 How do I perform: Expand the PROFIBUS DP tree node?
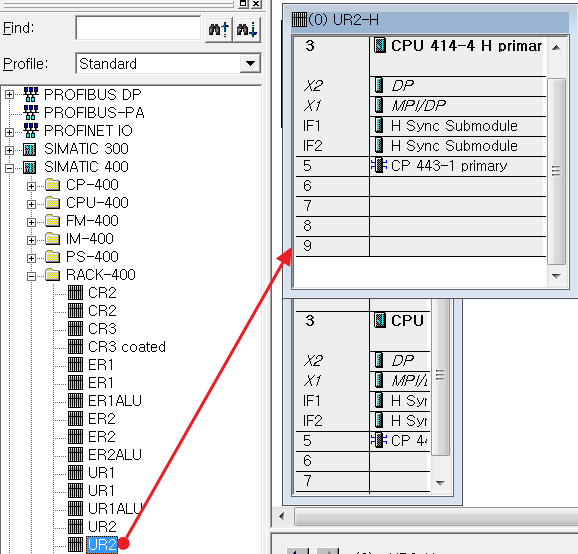(x=9, y=95)
